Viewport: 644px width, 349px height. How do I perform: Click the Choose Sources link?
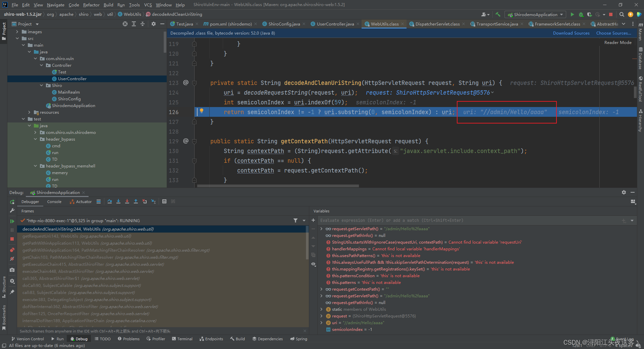614,33
